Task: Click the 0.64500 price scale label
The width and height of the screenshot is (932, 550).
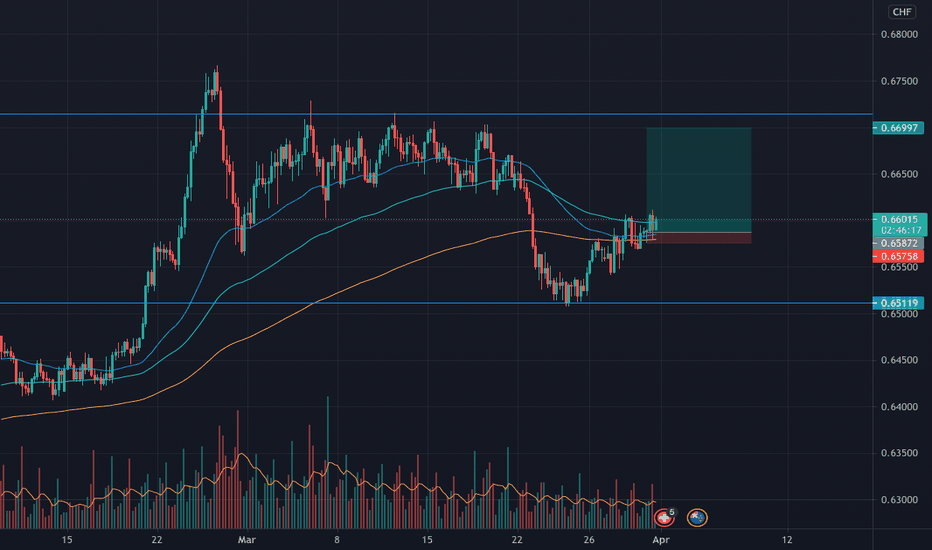Action: coord(899,360)
